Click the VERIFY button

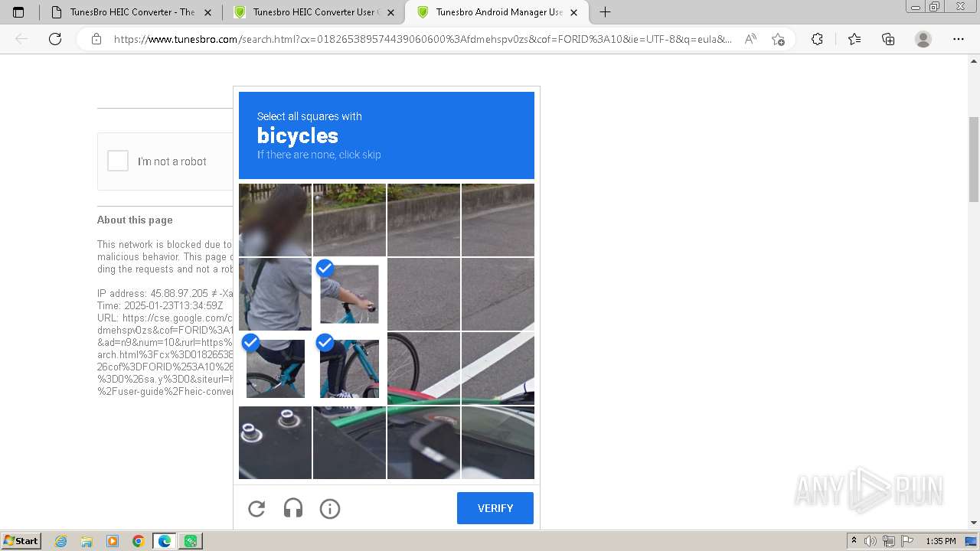coord(495,508)
